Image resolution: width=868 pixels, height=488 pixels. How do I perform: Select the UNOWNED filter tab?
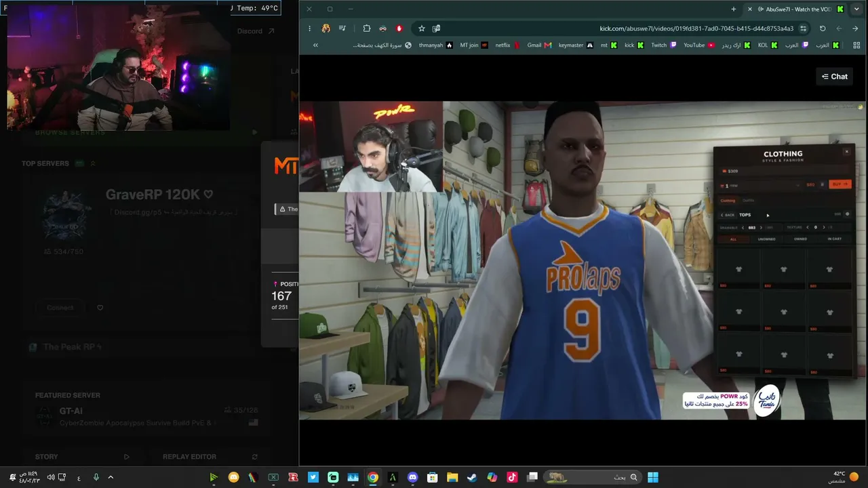(766, 239)
